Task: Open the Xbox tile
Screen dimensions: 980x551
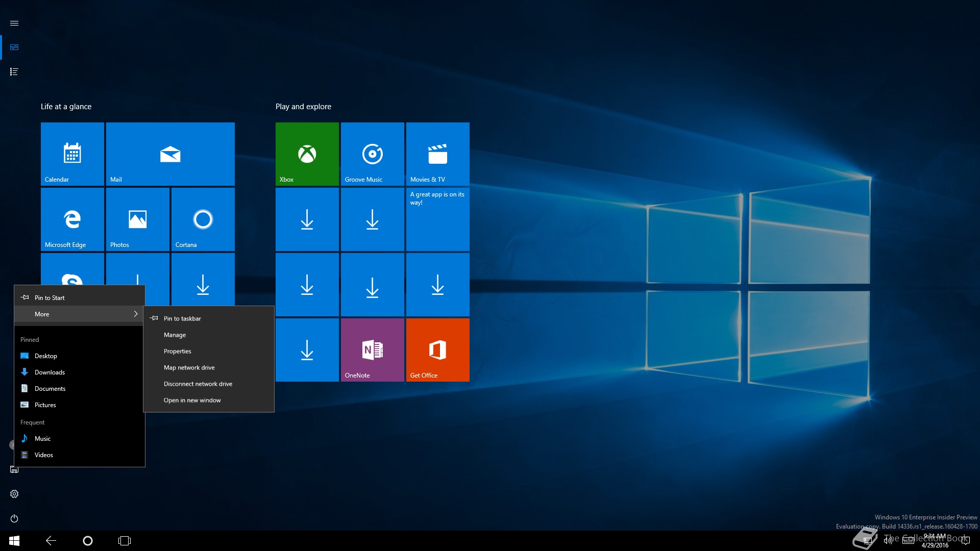Action: click(x=307, y=154)
